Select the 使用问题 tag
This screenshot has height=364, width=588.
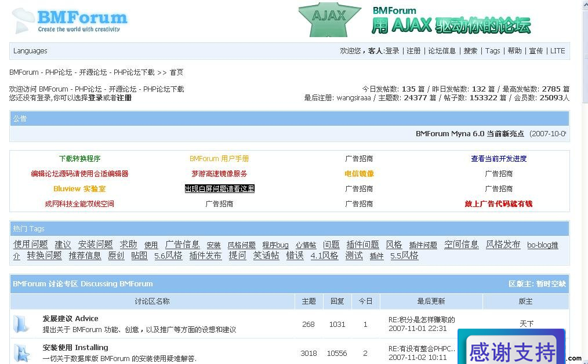point(31,245)
